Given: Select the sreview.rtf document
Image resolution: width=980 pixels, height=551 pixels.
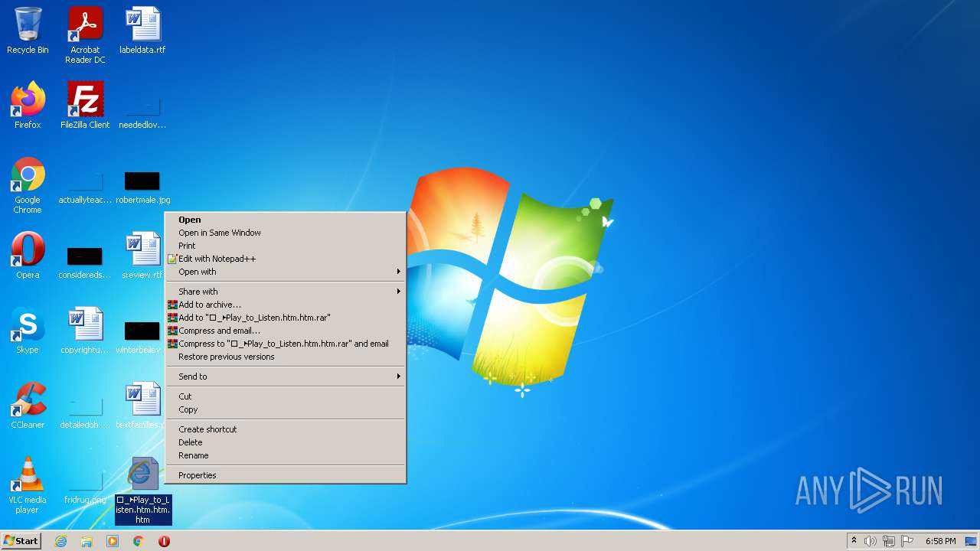Looking at the screenshot, I should coord(142,256).
